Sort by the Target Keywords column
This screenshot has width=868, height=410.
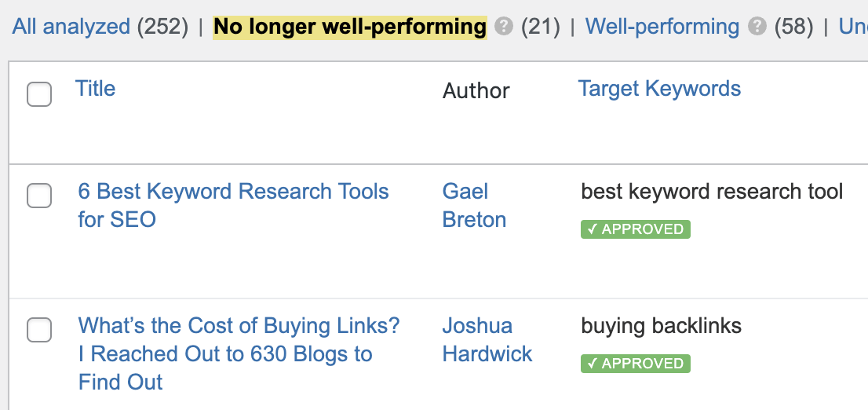pyautogui.click(x=659, y=89)
